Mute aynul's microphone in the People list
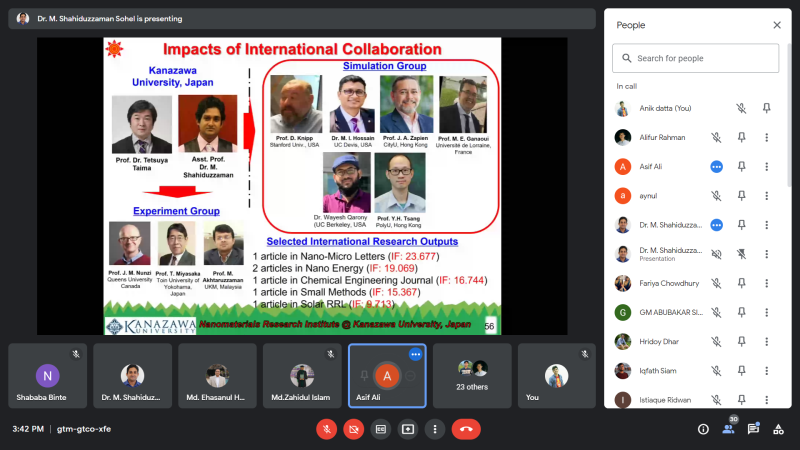 pos(716,195)
